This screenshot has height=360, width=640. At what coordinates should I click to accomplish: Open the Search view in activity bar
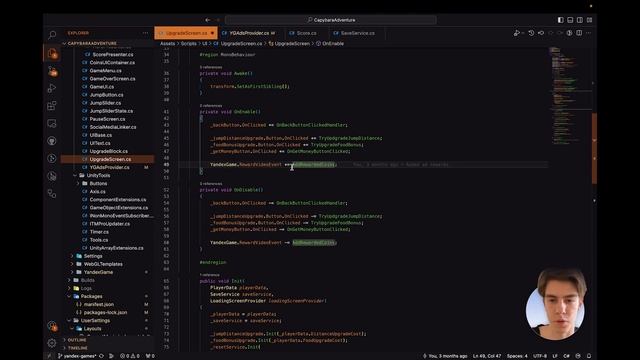52,35
